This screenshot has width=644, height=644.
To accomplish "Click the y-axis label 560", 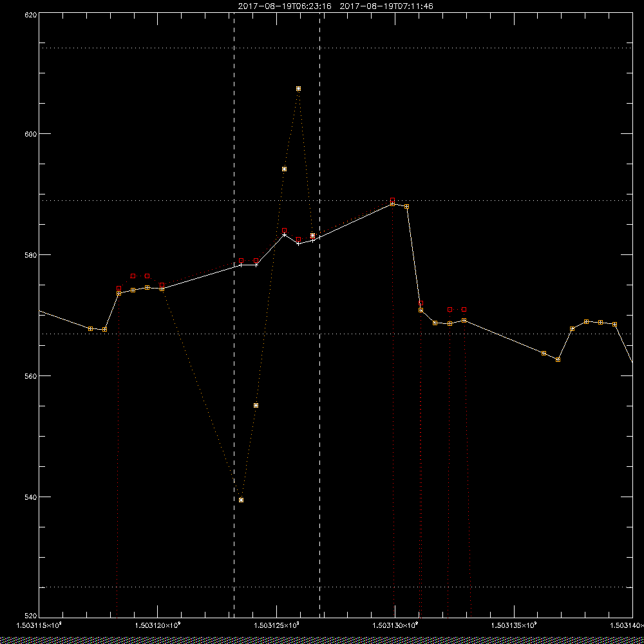I will point(32,376).
